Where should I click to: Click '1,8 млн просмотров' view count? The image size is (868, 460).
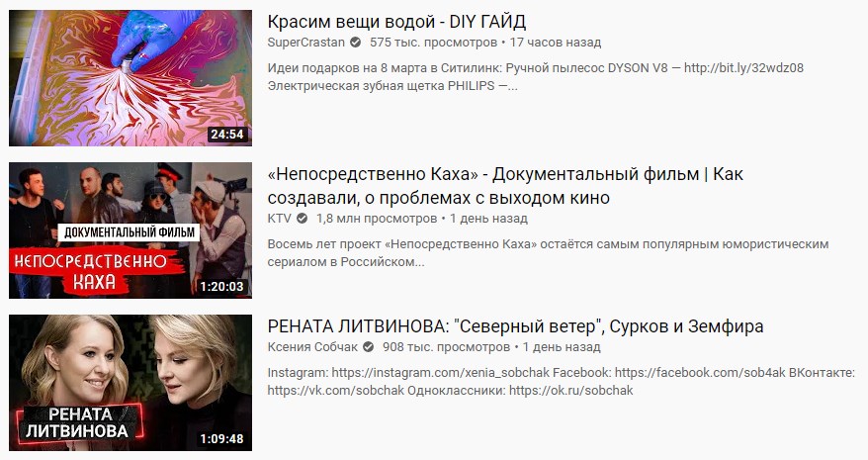377,219
